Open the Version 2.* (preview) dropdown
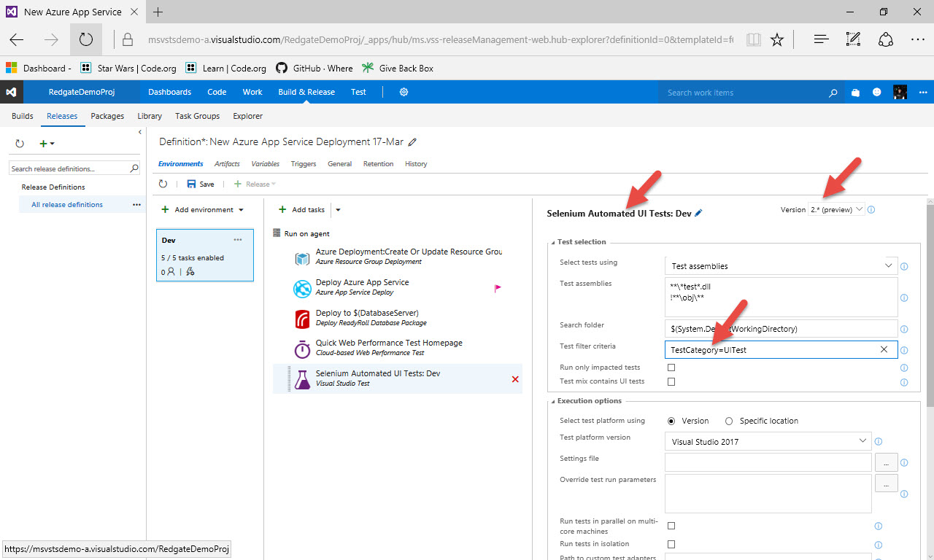934x560 pixels. [836, 209]
